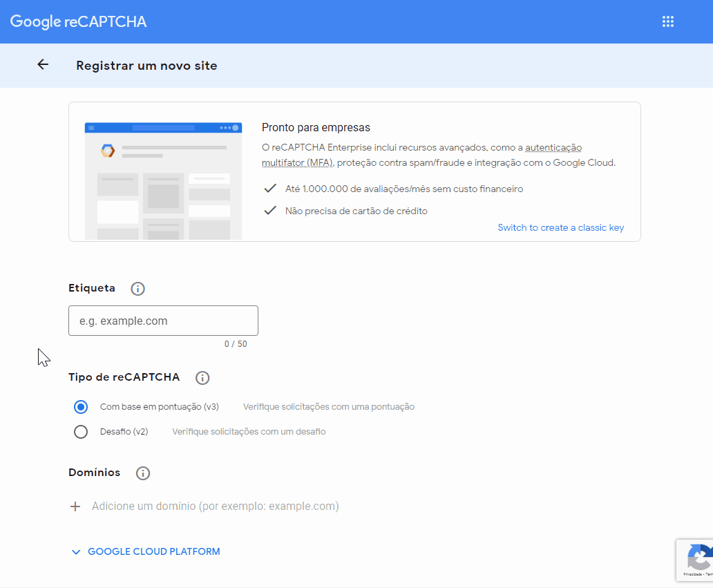Screen dimensions: 713x588
Task: Click Switch to create a classic key
Action: tap(561, 227)
